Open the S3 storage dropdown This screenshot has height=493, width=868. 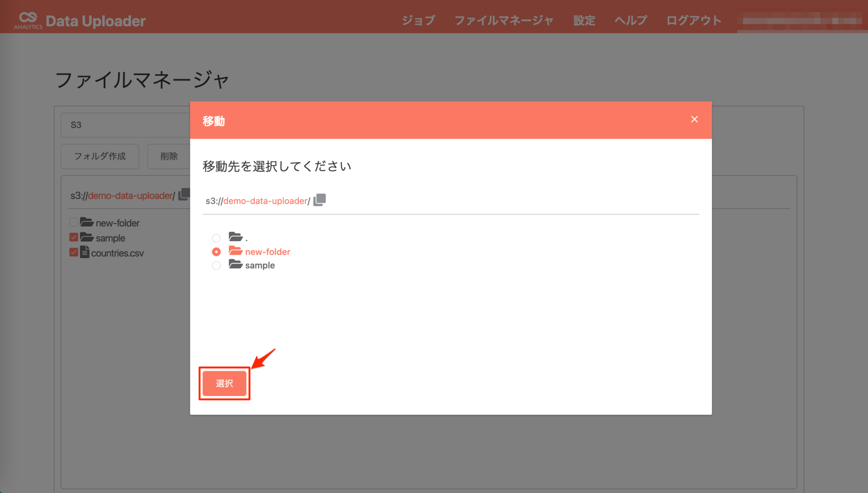coord(127,125)
